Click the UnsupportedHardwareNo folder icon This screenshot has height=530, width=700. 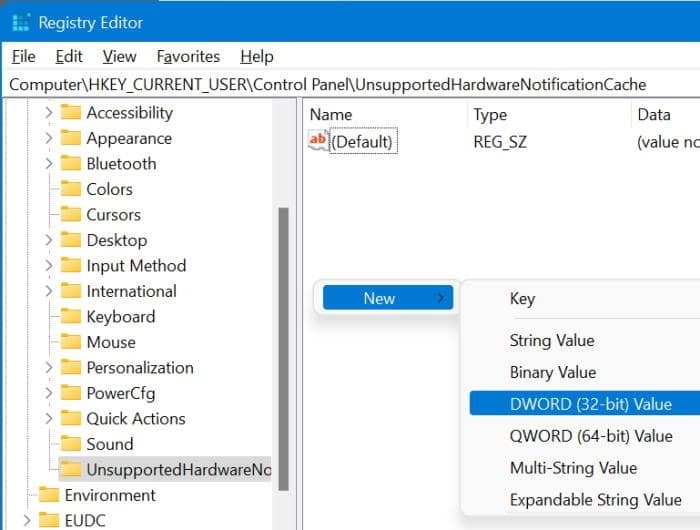[x=71, y=469]
